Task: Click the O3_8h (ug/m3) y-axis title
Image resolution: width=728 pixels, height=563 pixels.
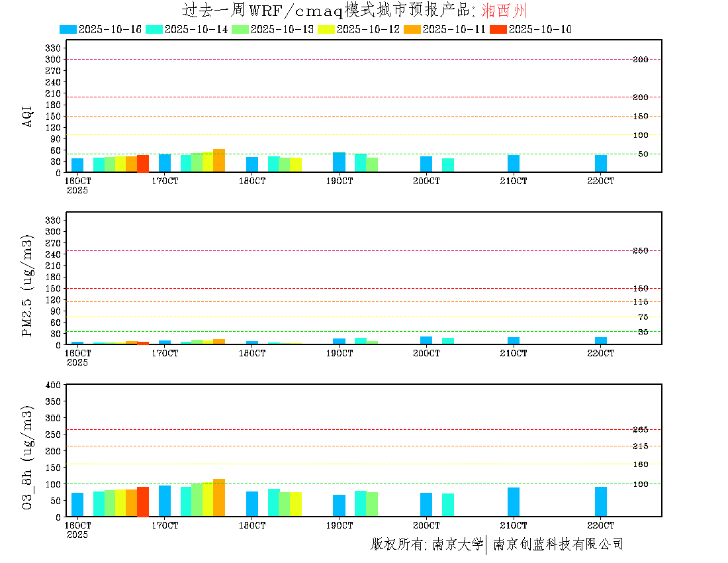Action: click(28, 456)
